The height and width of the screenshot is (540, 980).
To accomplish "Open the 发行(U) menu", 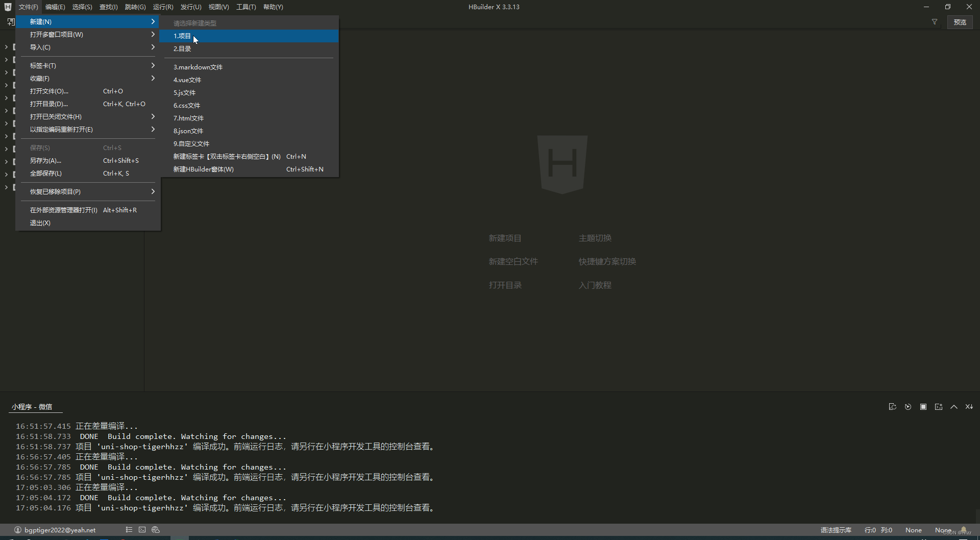I will (x=191, y=7).
